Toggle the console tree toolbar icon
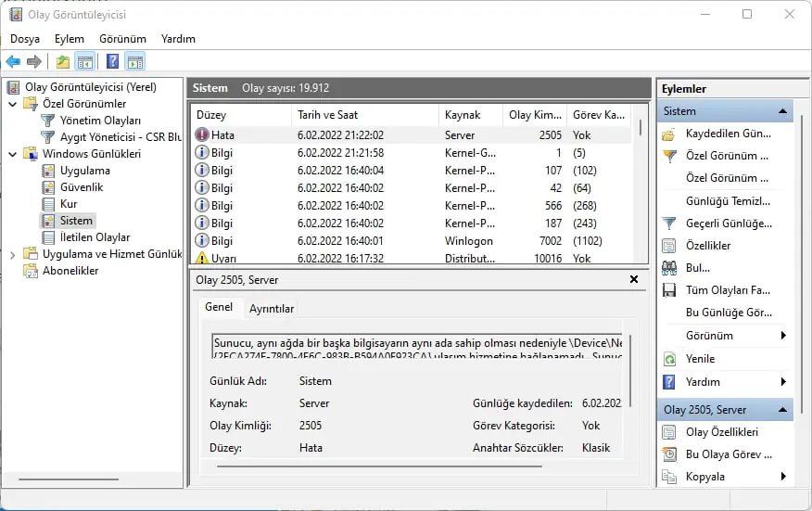Image resolution: width=812 pixels, height=511 pixels. (85, 61)
